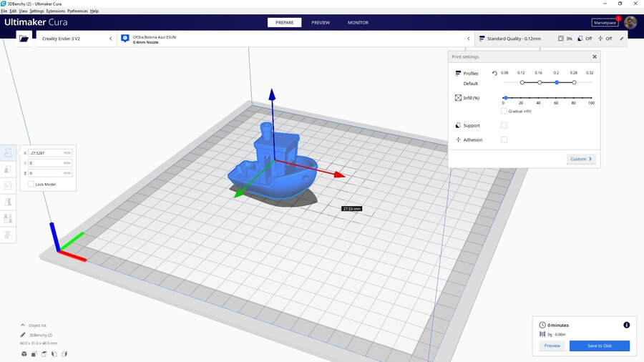The image size is (644, 362).
Task: Enable the Adhesion checkbox
Action: (x=504, y=140)
